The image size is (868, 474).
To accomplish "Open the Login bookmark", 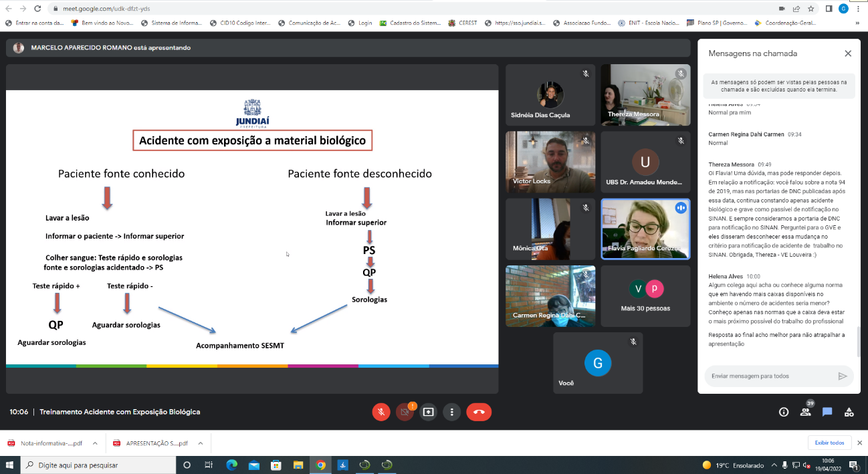I will point(360,23).
